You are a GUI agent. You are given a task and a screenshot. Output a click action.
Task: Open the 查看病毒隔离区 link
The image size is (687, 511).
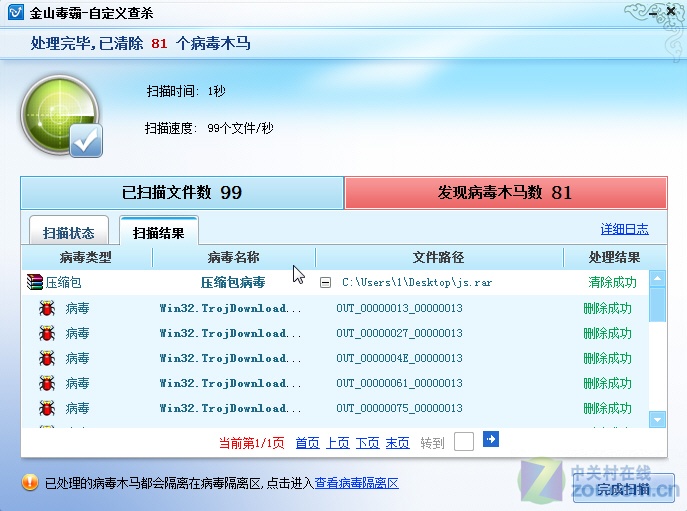coord(357,483)
